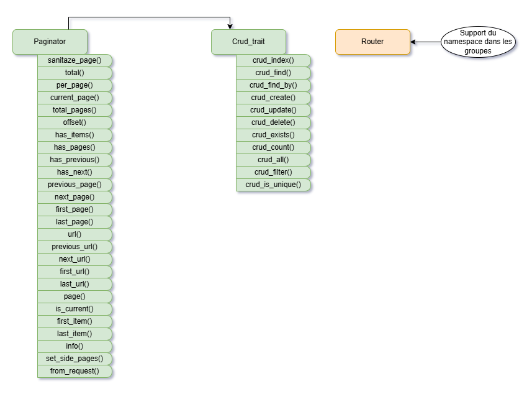Select the crud_index() method row
This screenshot has width=532, height=394.
(x=273, y=60)
